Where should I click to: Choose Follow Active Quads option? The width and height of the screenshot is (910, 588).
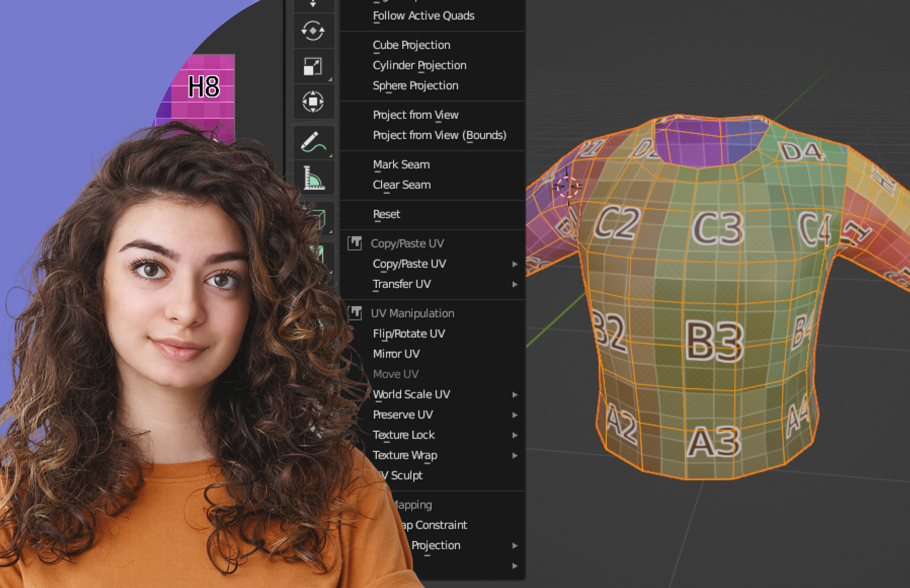pyautogui.click(x=423, y=16)
